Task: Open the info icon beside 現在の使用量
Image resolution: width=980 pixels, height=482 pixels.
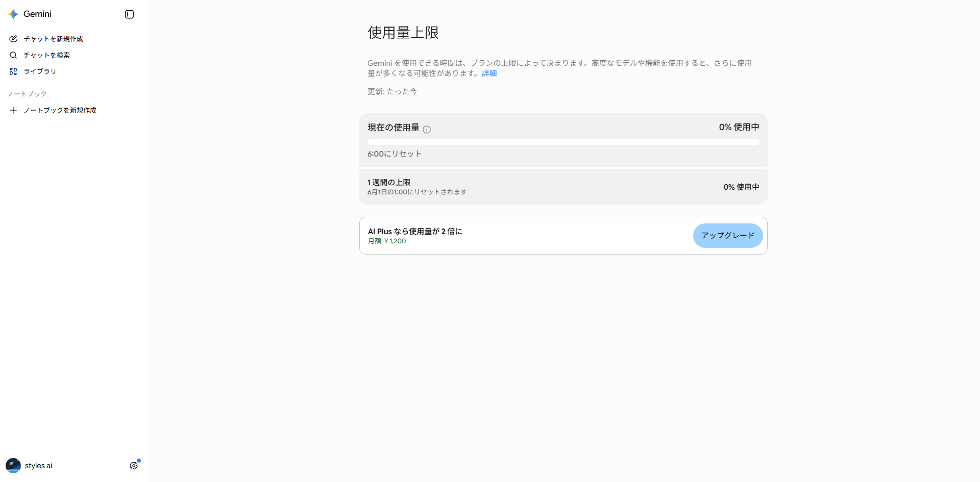Action: (x=427, y=130)
